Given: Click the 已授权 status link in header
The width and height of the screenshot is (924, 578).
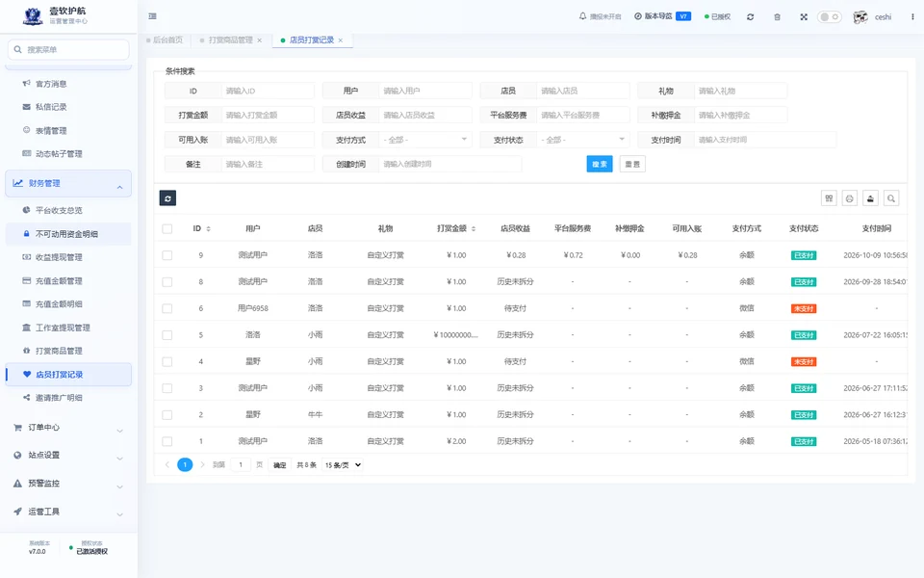Looking at the screenshot, I should click(x=718, y=16).
